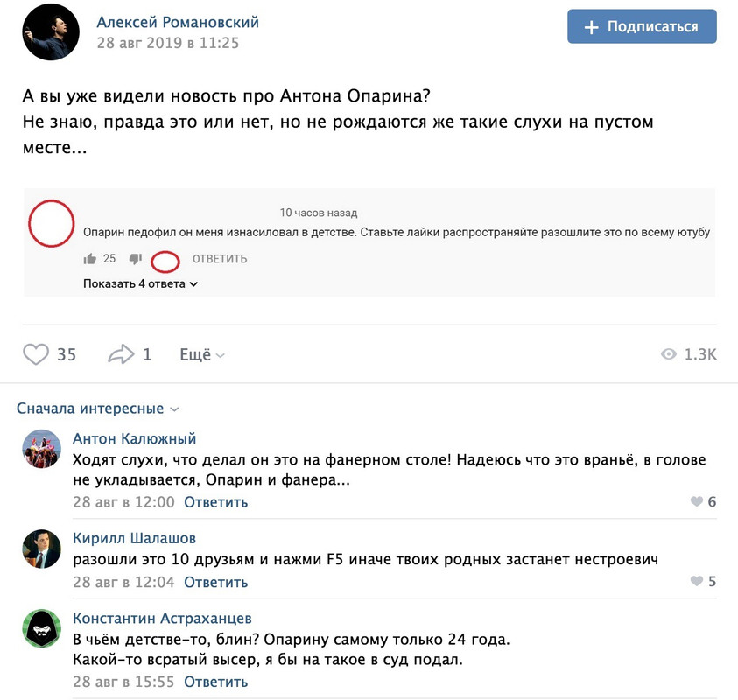The height and width of the screenshot is (700, 738).
Task: Expand the Ещё menu
Action: tap(202, 354)
